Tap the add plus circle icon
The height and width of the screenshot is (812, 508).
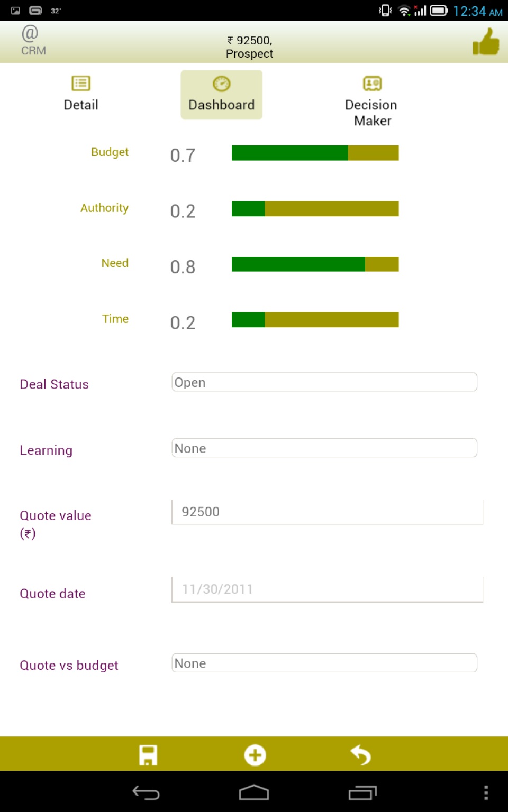pos(255,755)
